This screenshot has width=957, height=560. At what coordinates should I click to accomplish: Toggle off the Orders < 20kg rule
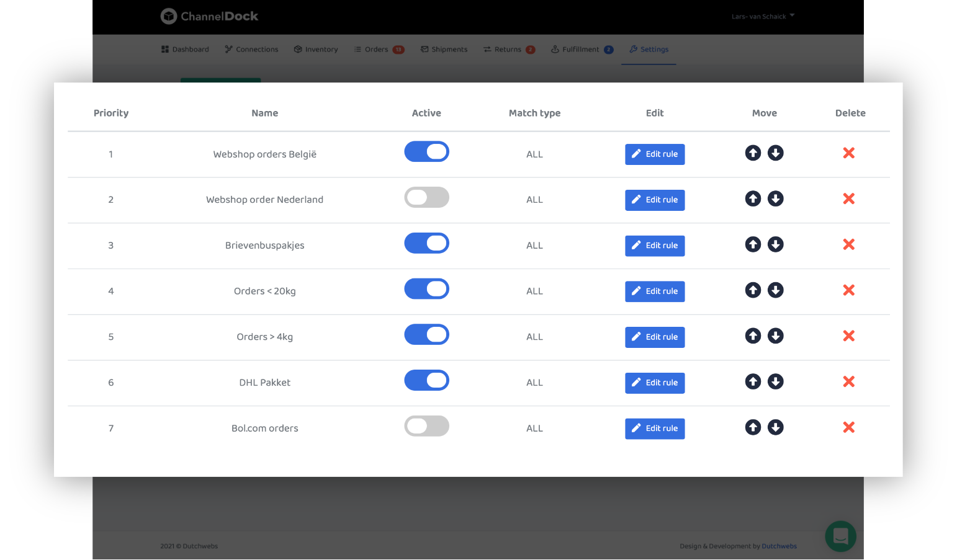point(426,289)
